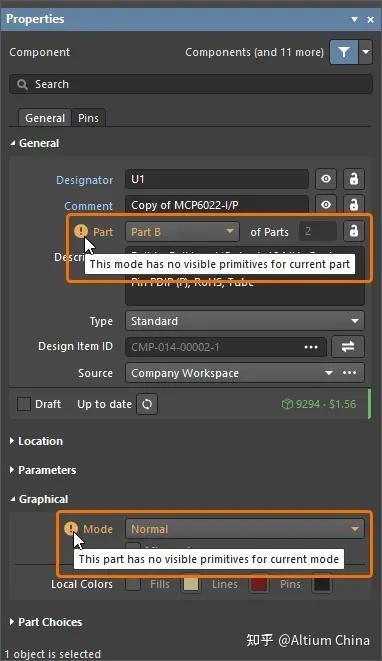Expand the Location section

pyautogui.click(x=36, y=441)
